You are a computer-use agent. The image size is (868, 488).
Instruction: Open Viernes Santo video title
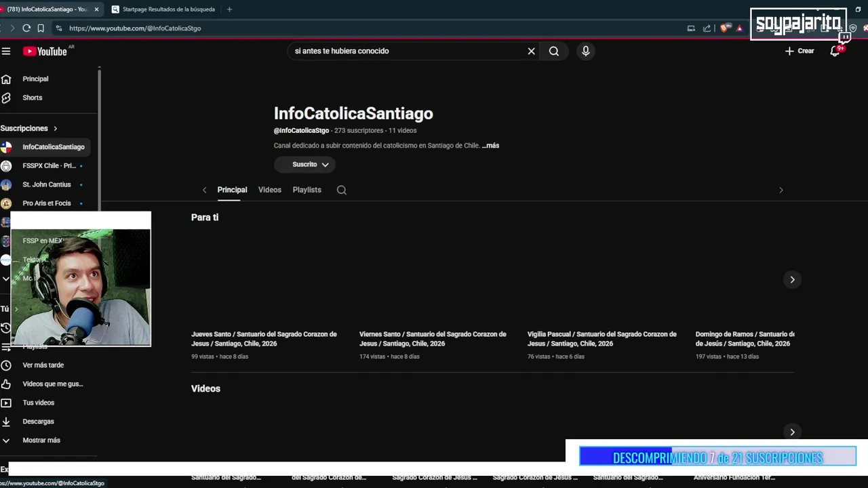433,339
